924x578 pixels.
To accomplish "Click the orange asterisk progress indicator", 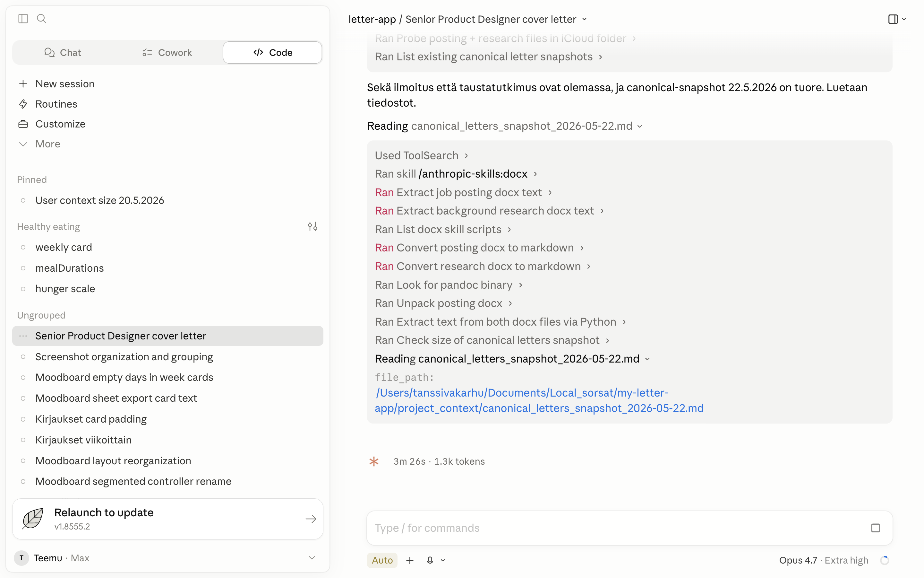I will (374, 461).
